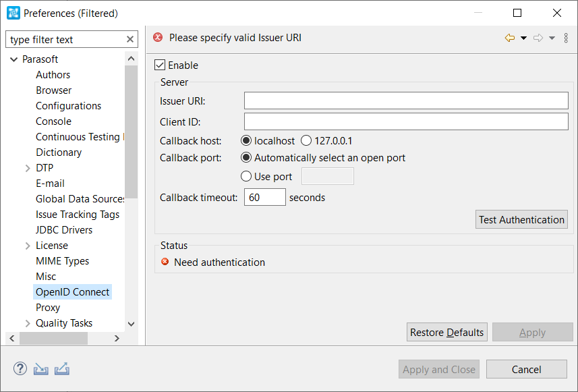The height and width of the screenshot is (392, 578).
Task: Expand the License tree node
Action: 28,246
